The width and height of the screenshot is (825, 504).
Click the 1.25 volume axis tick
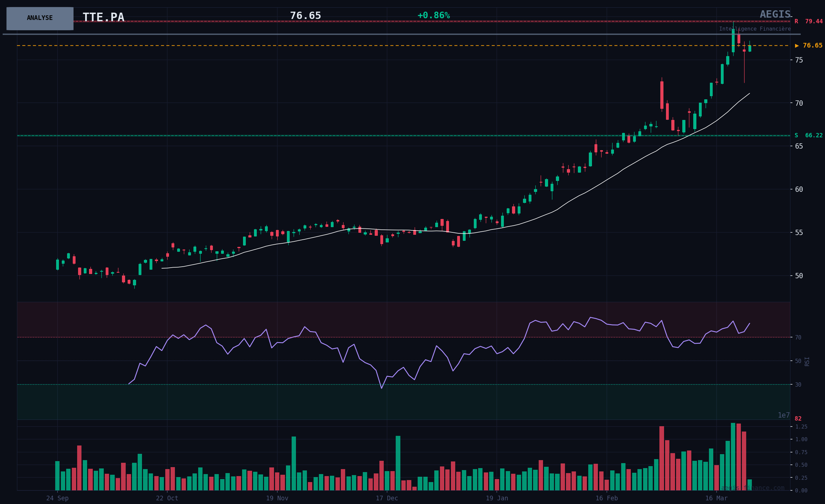pyautogui.click(x=801, y=427)
